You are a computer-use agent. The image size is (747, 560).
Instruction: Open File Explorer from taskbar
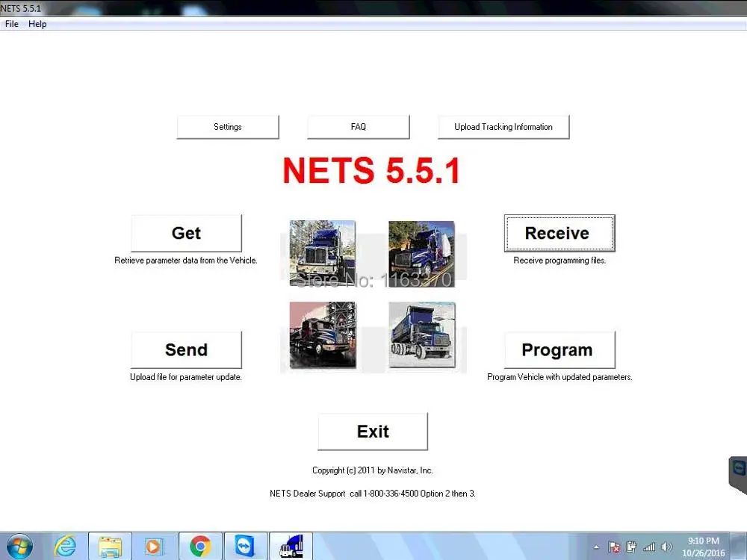(110, 547)
